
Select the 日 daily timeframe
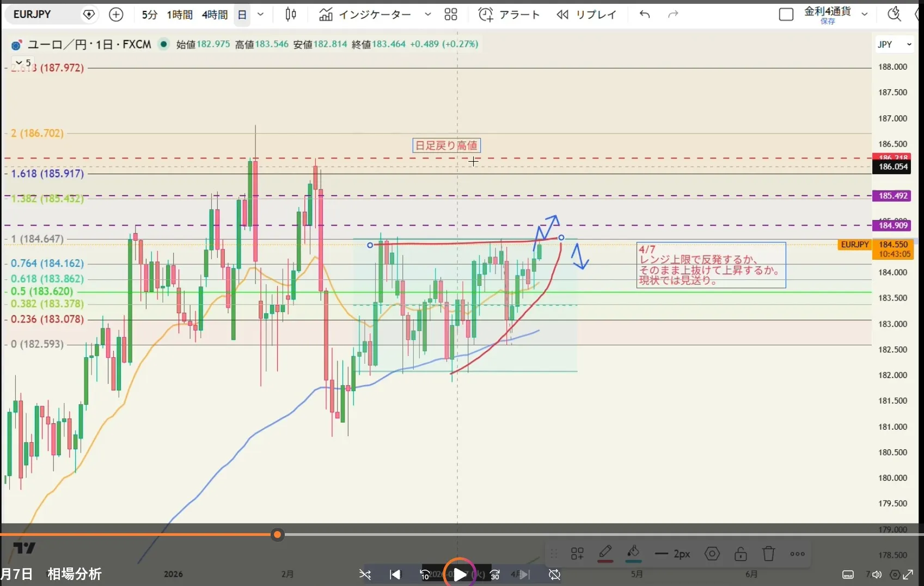[242, 15]
